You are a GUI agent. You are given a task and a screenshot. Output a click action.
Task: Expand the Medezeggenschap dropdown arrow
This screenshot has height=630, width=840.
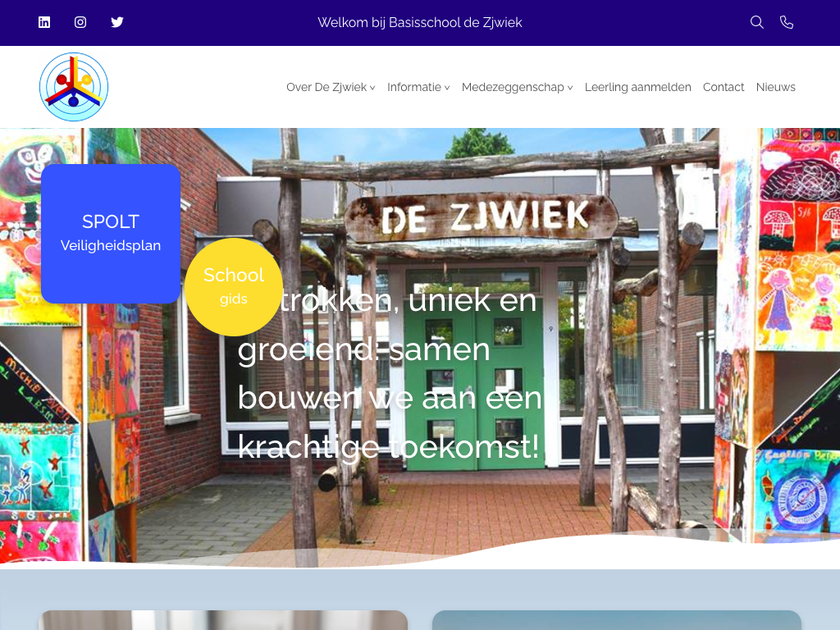(x=570, y=88)
